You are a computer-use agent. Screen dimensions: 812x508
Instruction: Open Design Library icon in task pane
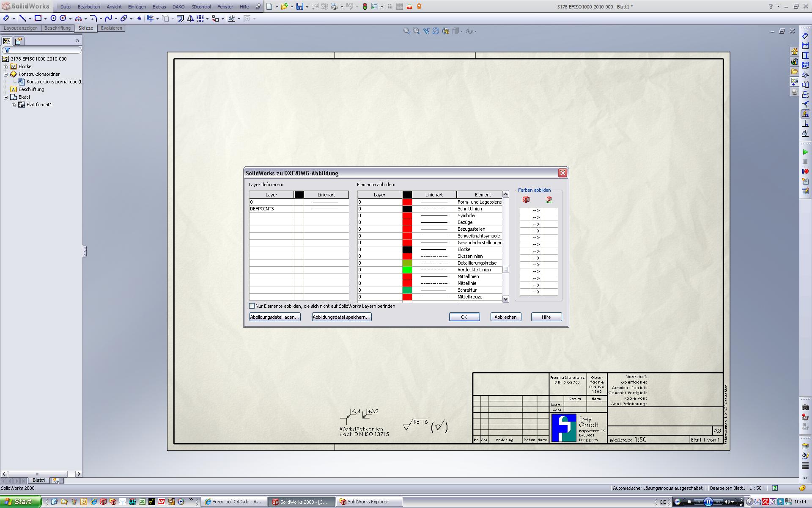[794, 62]
